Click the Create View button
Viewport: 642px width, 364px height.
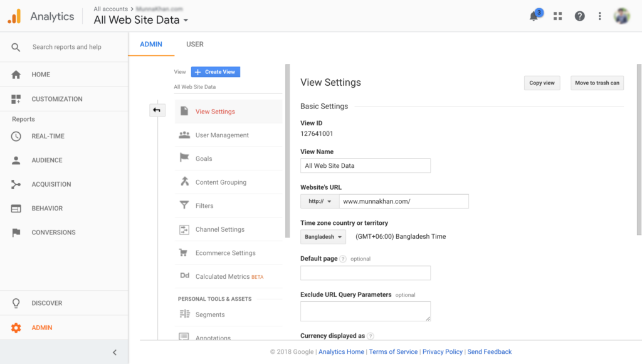[215, 72]
